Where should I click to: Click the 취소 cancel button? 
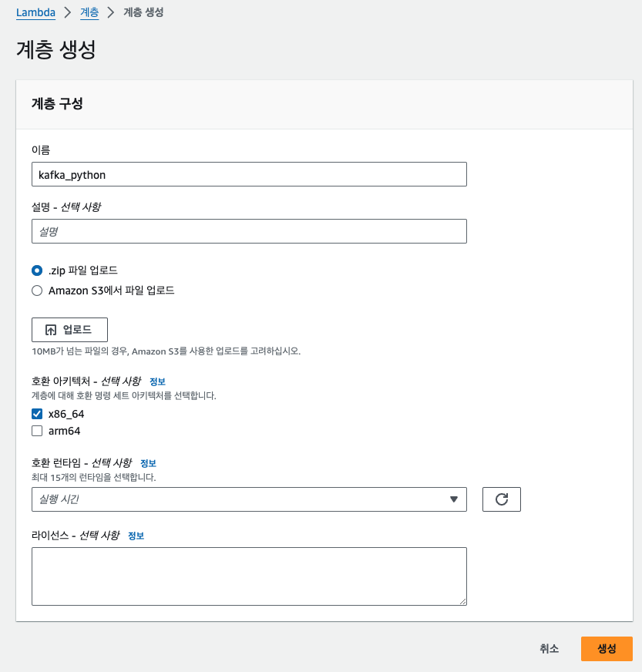549,648
